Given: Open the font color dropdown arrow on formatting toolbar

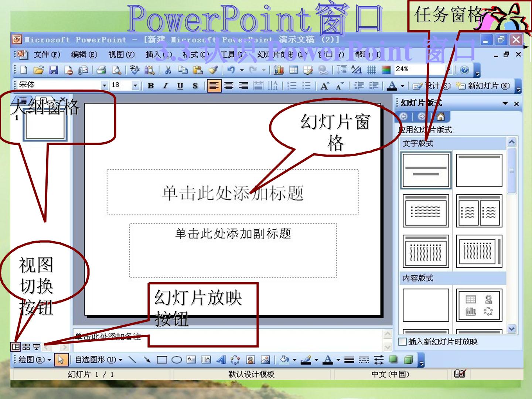Looking at the screenshot, I should point(402,86).
